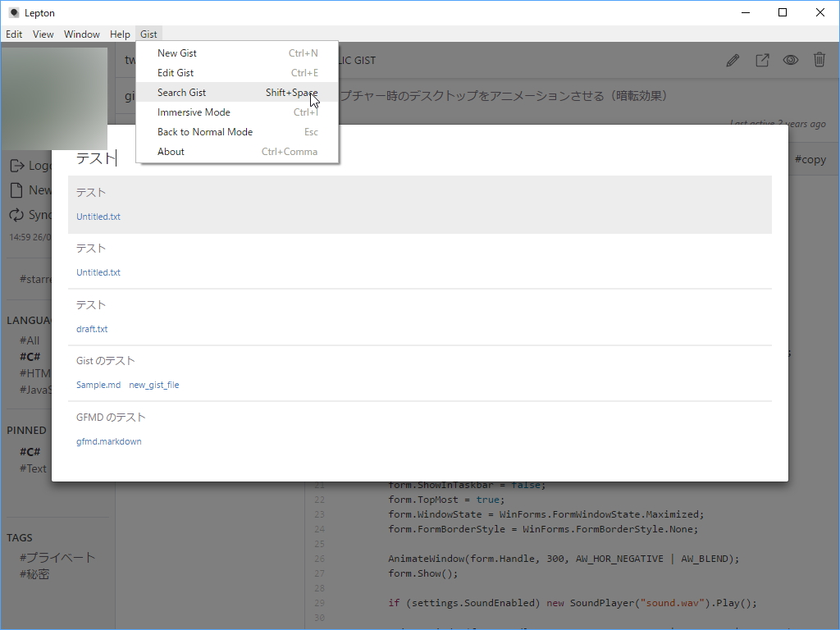Screen dimensions: 840x630
Task: Select pinned #C# tag
Action: click(x=30, y=452)
